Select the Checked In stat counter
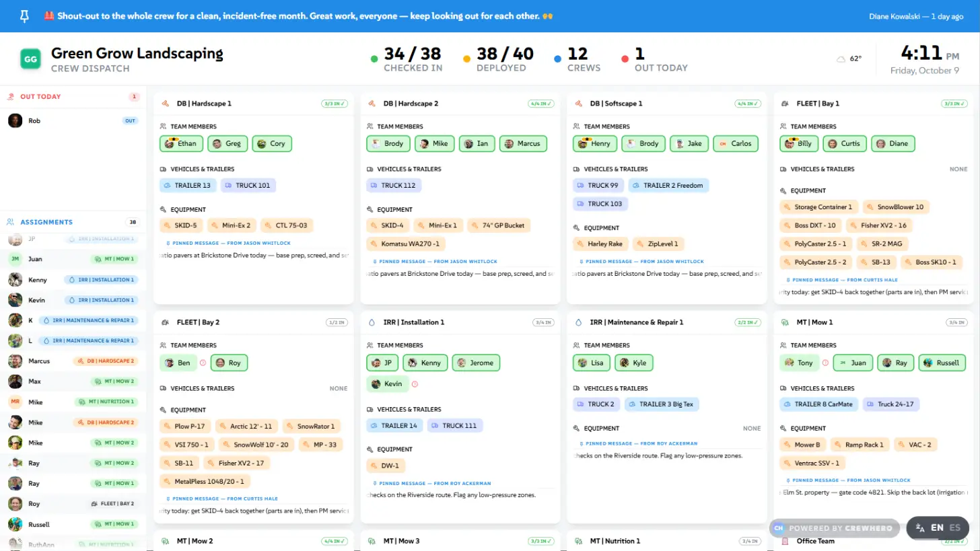980x551 pixels. (406, 59)
